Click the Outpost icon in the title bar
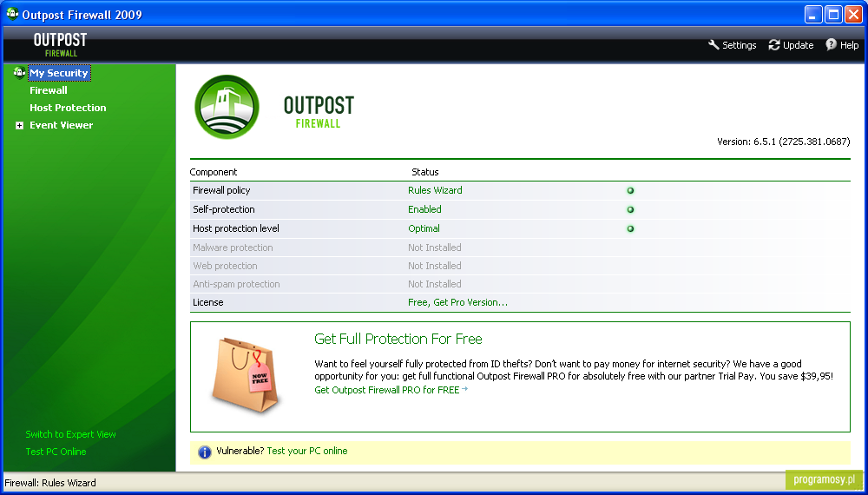868x495 pixels. (12, 14)
